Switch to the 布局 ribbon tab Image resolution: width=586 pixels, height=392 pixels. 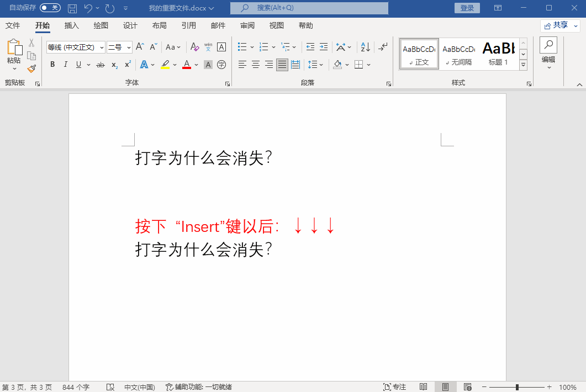pos(159,25)
